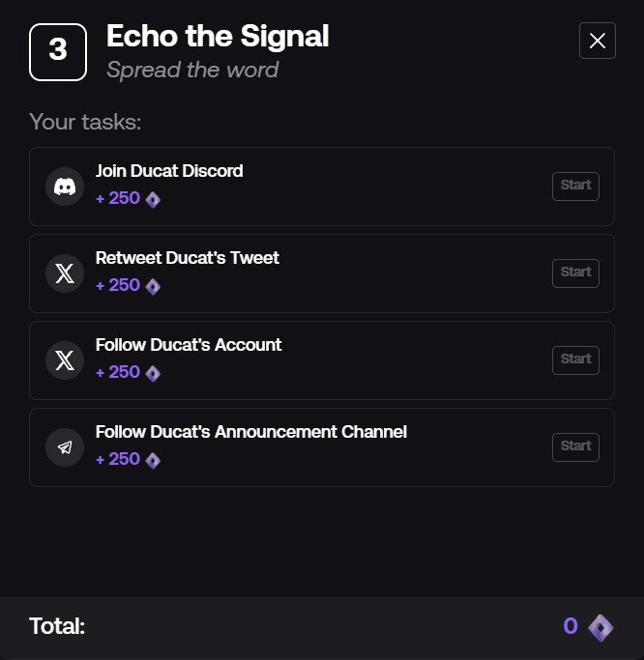Click the total points value 0

coord(571,626)
